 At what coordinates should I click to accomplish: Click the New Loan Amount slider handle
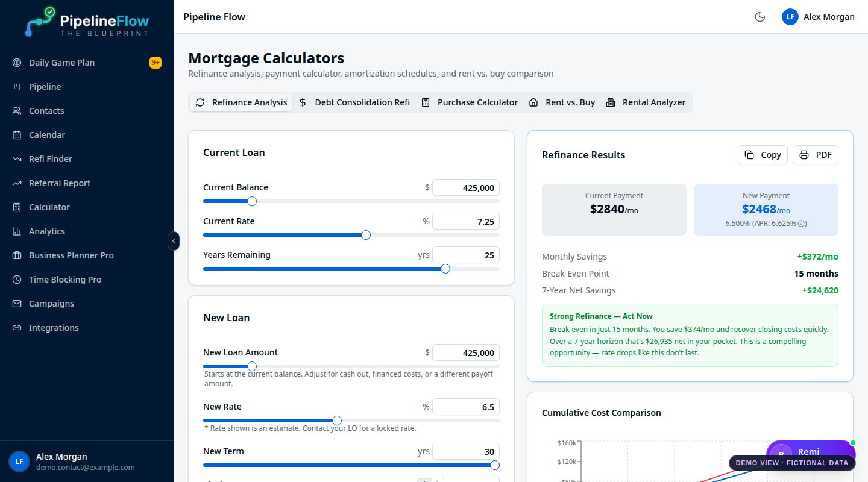(x=252, y=366)
